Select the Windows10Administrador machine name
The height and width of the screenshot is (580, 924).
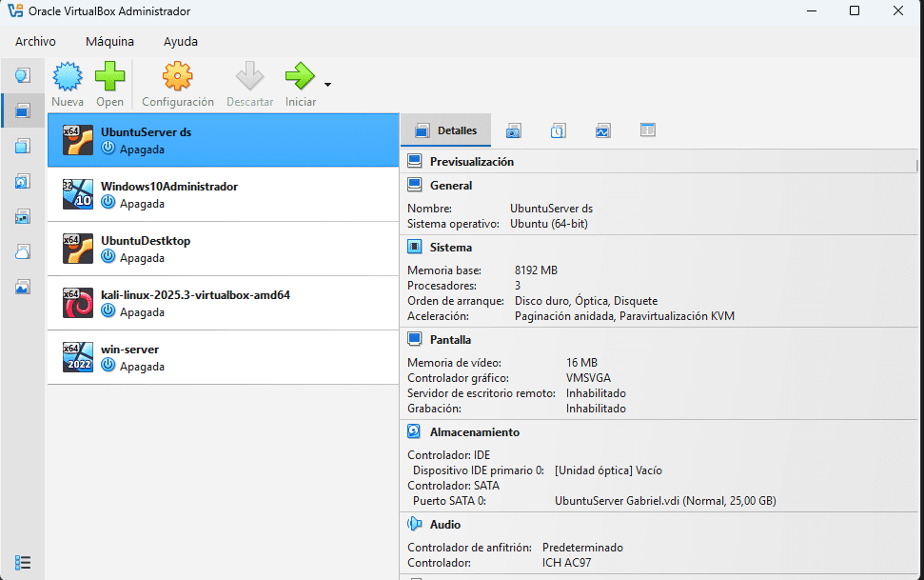tap(169, 187)
